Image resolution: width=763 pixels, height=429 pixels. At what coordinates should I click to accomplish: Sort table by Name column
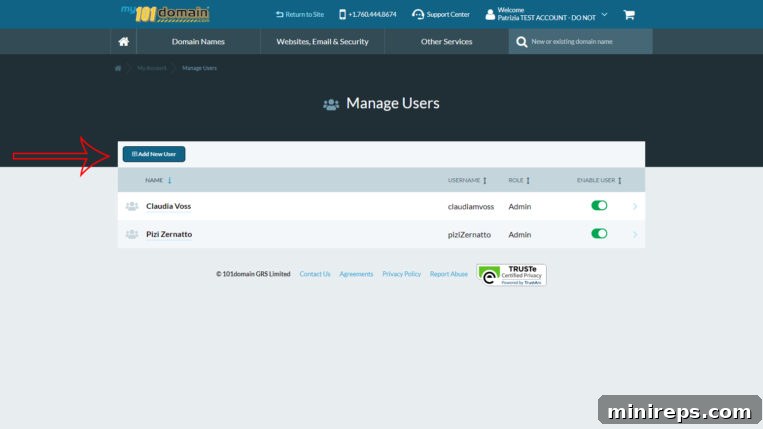tap(159, 180)
